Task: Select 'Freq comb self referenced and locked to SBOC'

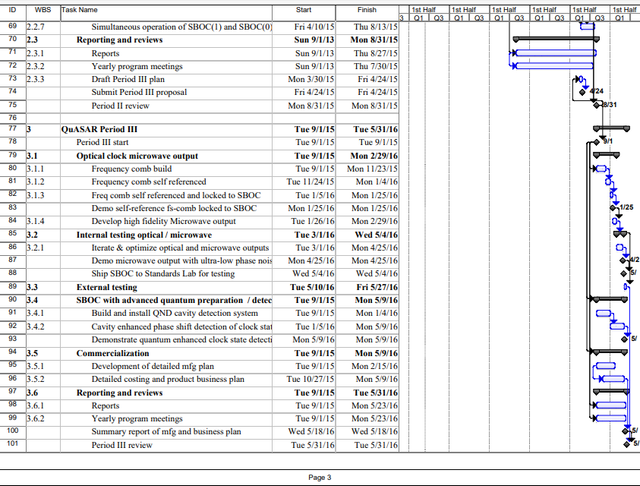Action: [x=176, y=195]
